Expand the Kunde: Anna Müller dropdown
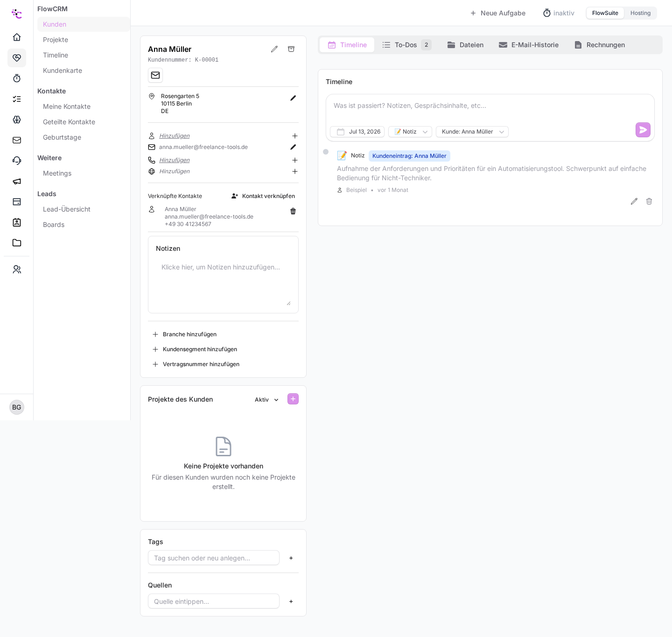672x637 pixels. click(472, 132)
